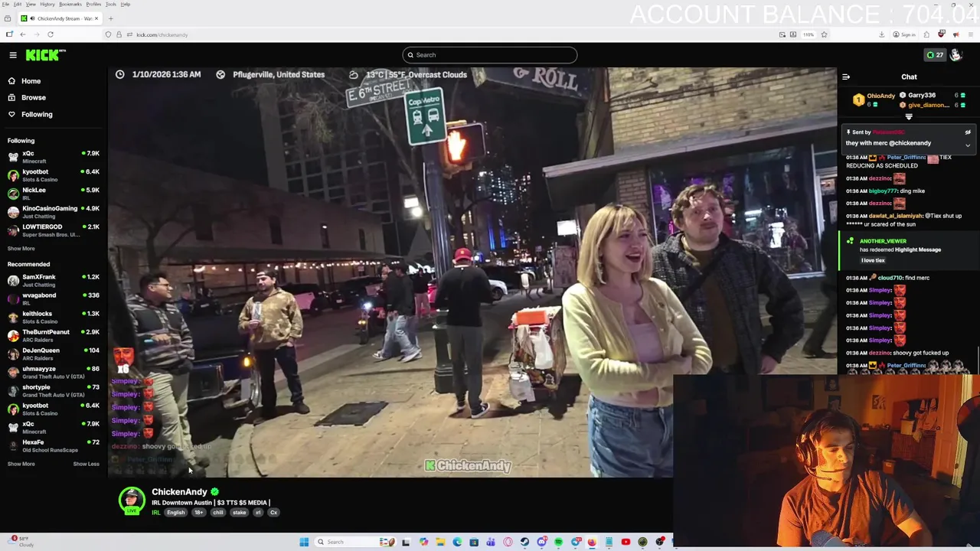This screenshot has width=980, height=551.
Task: Click the ChickenAndy streamer avatar
Action: pyautogui.click(x=132, y=500)
